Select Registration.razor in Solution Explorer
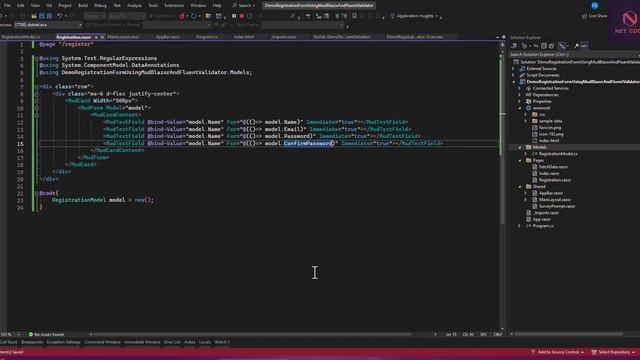The image size is (640, 360). pyautogui.click(x=555, y=180)
